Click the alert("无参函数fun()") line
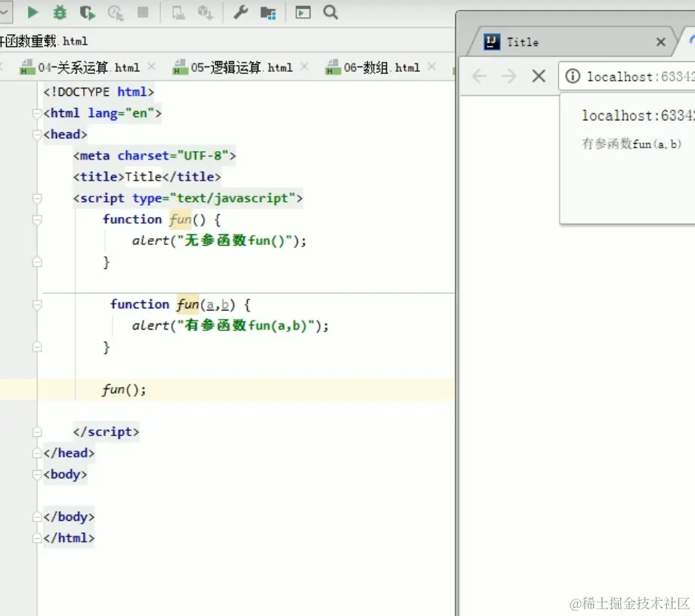Image resolution: width=695 pixels, height=616 pixels. pos(219,241)
